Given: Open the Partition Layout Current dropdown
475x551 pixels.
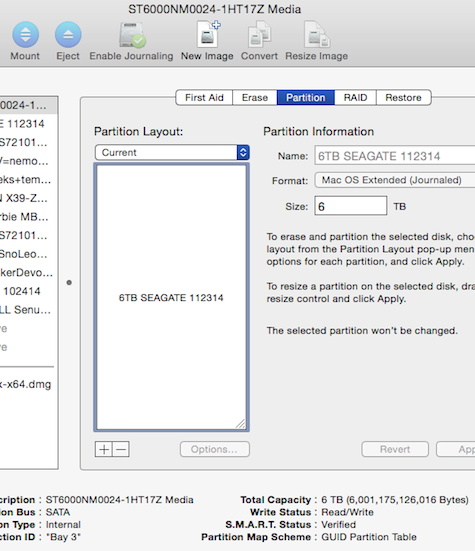Looking at the screenshot, I should [172, 153].
